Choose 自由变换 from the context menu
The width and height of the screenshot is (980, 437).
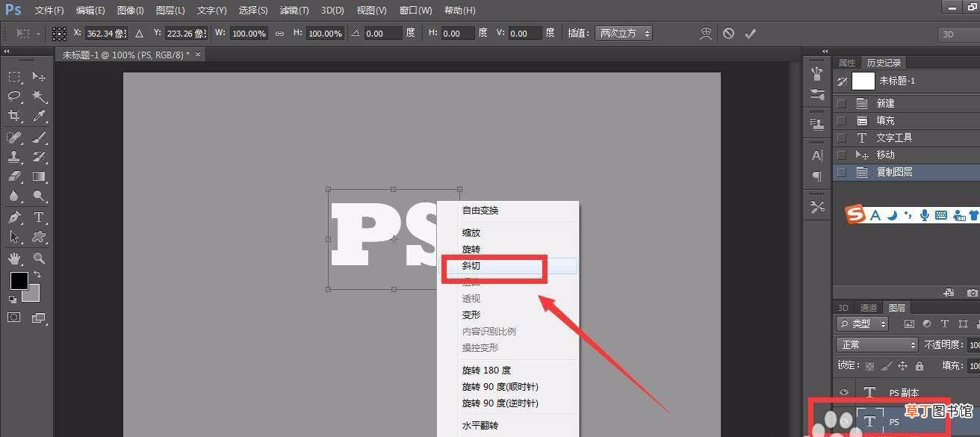tap(508, 211)
